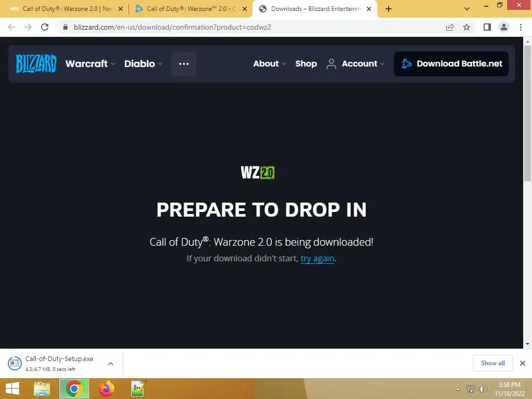Expand download item options chevron
This screenshot has width=532, height=399.
point(111,363)
